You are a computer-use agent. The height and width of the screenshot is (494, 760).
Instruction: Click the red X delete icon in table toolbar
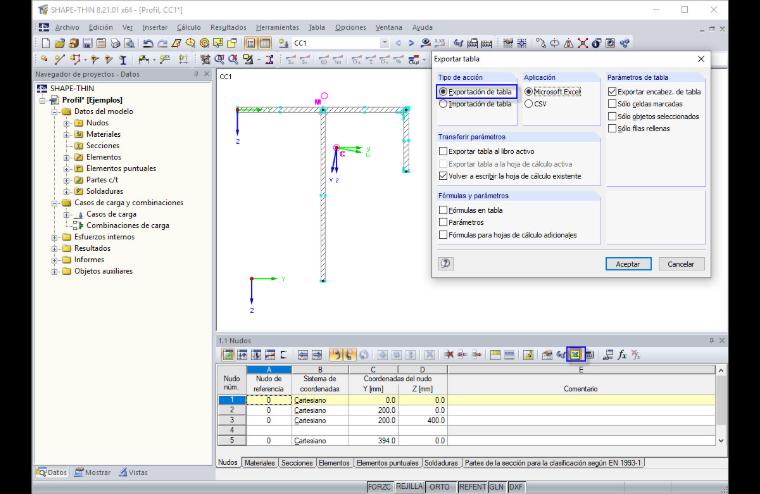[x=449, y=355]
